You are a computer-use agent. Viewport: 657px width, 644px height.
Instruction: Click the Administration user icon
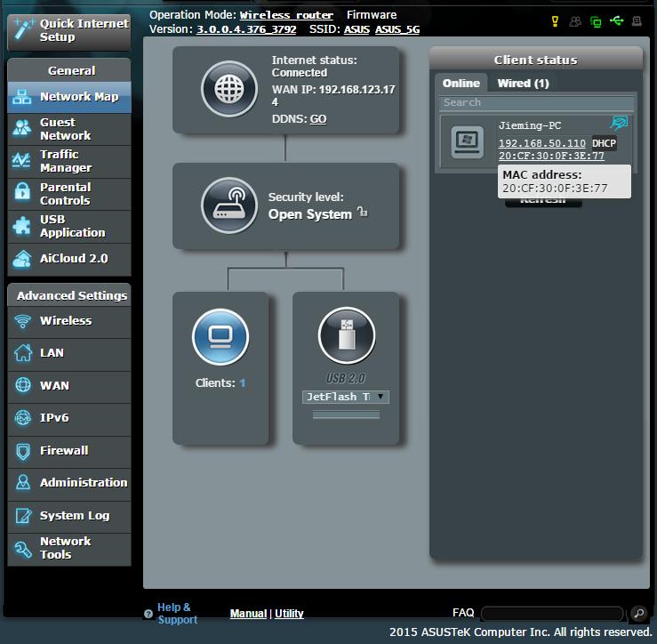[x=23, y=482]
